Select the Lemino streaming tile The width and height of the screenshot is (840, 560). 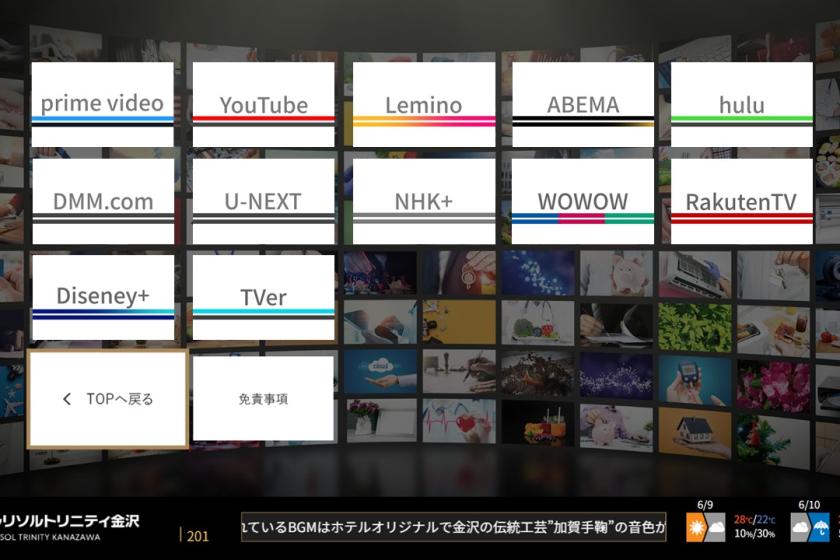[424, 104]
